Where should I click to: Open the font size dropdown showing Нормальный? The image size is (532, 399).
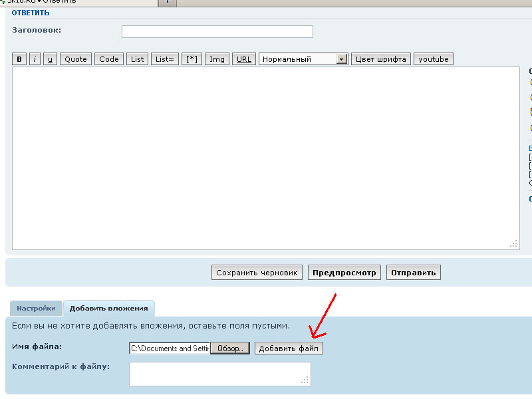point(304,59)
